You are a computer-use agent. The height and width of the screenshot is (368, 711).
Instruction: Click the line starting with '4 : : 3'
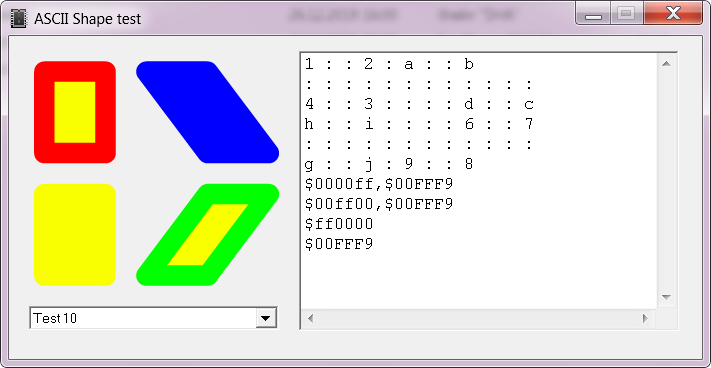point(419,105)
